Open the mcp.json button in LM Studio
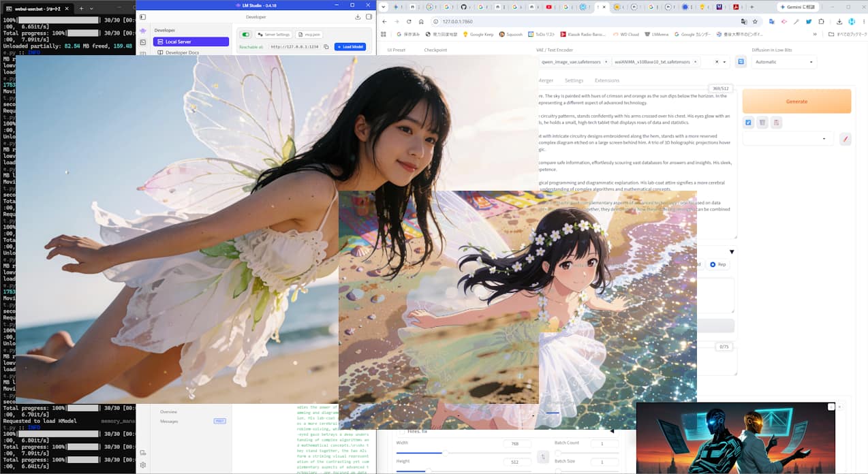868x474 pixels. (x=309, y=35)
